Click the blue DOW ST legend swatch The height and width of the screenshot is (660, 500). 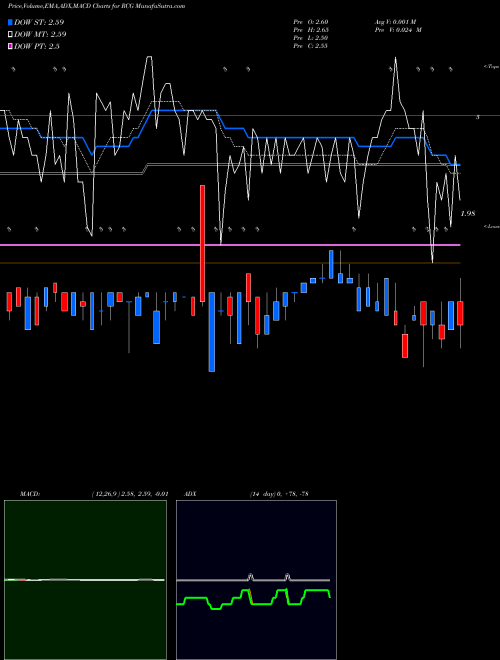(x=11, y=22)
